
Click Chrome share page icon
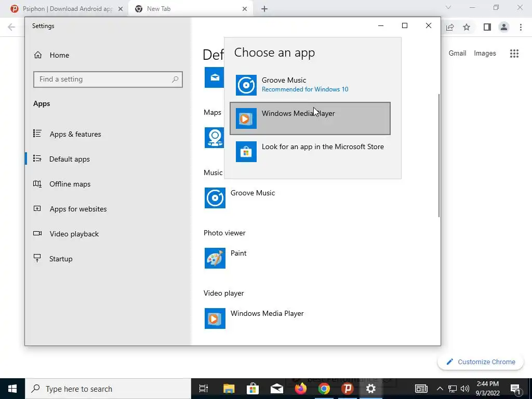click(x=450, y=28)
